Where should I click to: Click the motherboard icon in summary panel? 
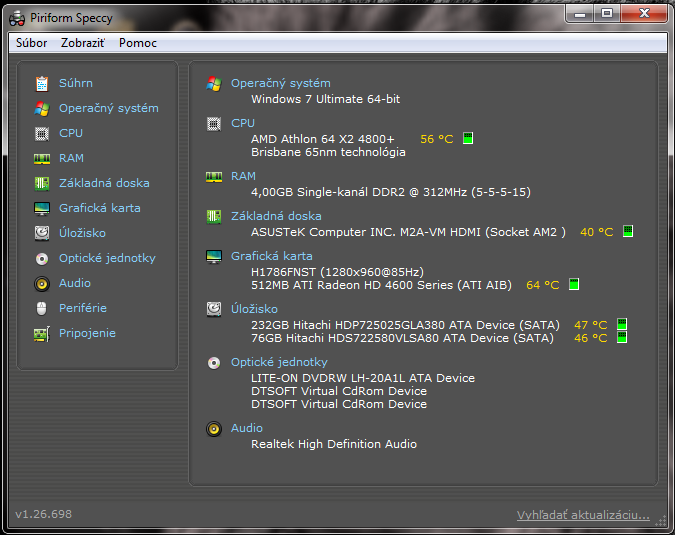click(214, 216)
